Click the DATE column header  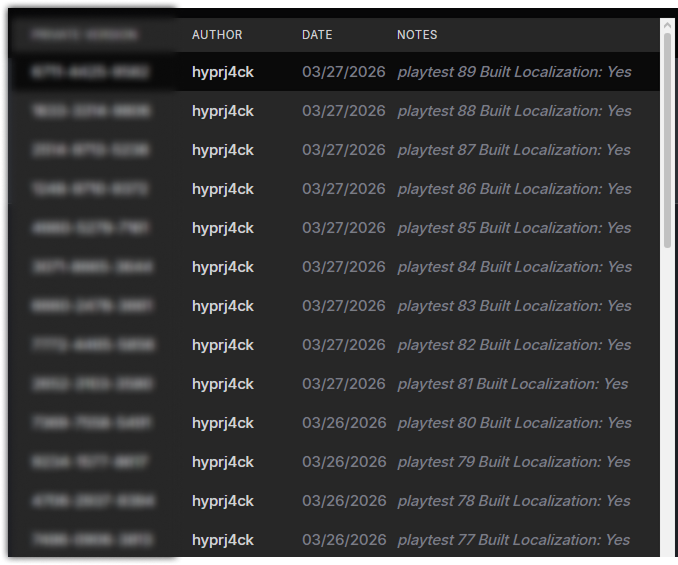coord(317,35)
